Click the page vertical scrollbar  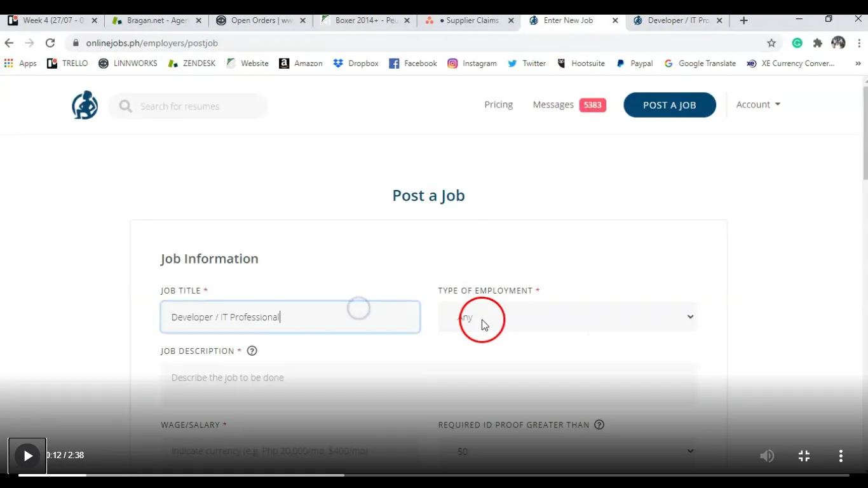(865, 133)
